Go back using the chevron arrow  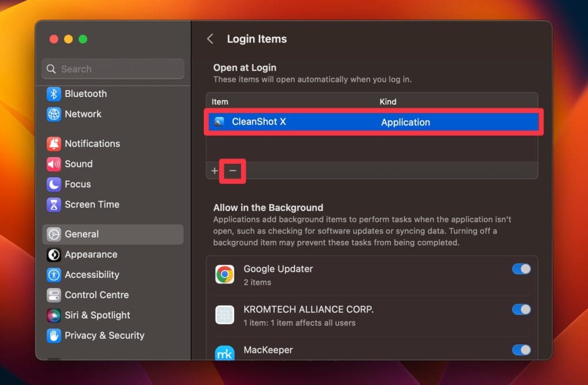[210, 38]
